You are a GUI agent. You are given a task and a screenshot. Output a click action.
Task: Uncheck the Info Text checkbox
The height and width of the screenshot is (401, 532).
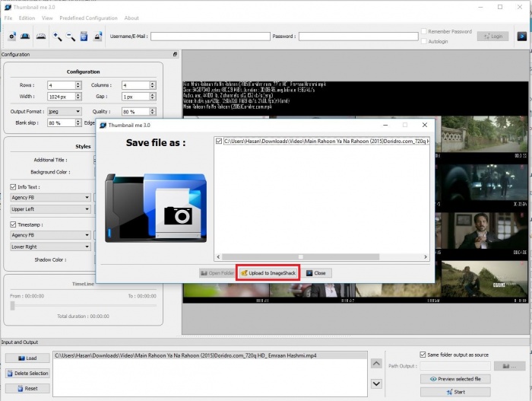point(13,186)
